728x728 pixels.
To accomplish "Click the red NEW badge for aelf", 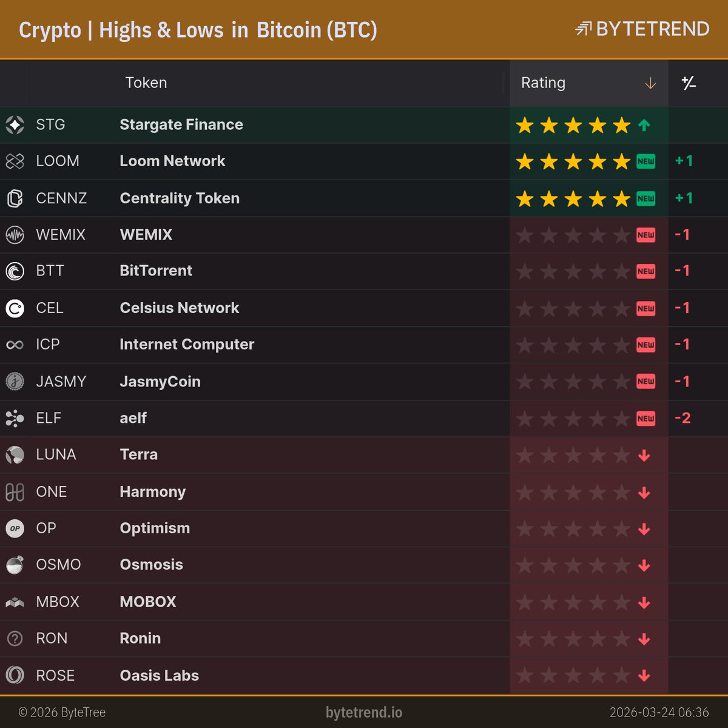I will click(x=645, y=419).
